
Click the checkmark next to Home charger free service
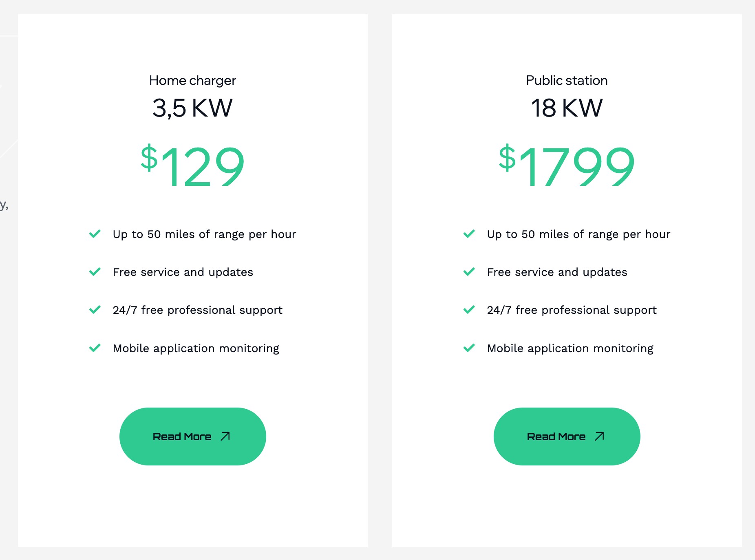point(95,271)
